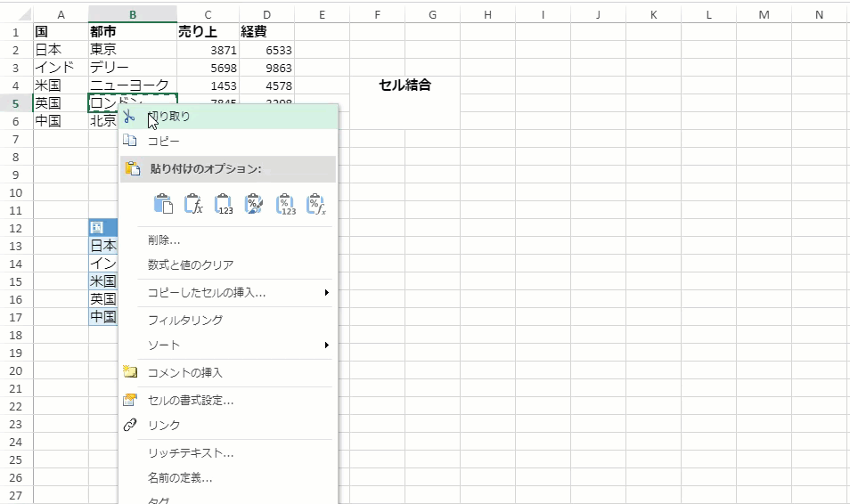Open the 名前の定義... menu entry
Image resolution: width=850 pixels, height=504 pixels.
click(x=179, y=477)
